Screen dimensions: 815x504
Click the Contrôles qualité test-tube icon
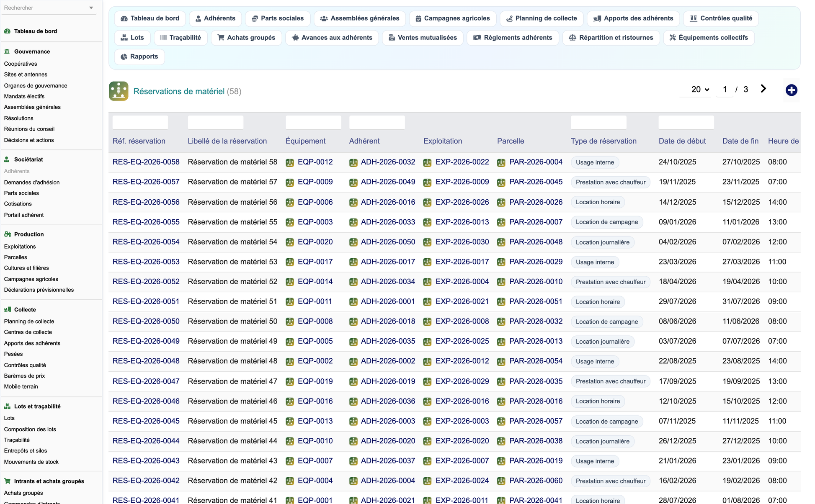[x=694, y=18]
